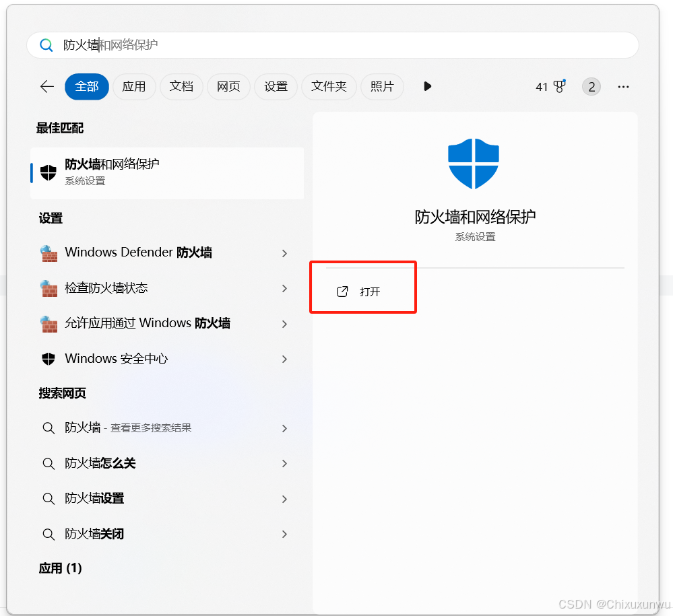Open the three-dot more options menu
Screen dimensions: 673x616
point(623,87)
